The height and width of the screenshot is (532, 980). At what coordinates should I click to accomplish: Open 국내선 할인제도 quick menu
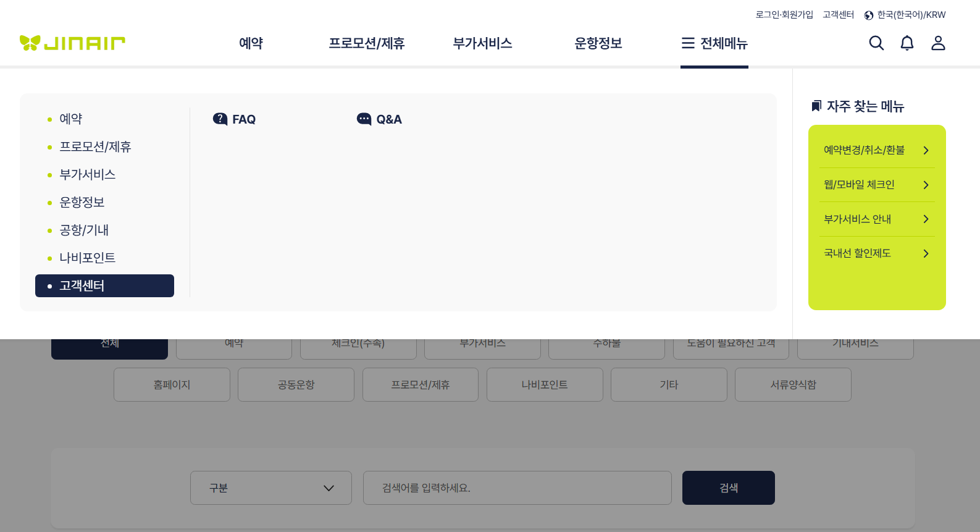point(877,253)
